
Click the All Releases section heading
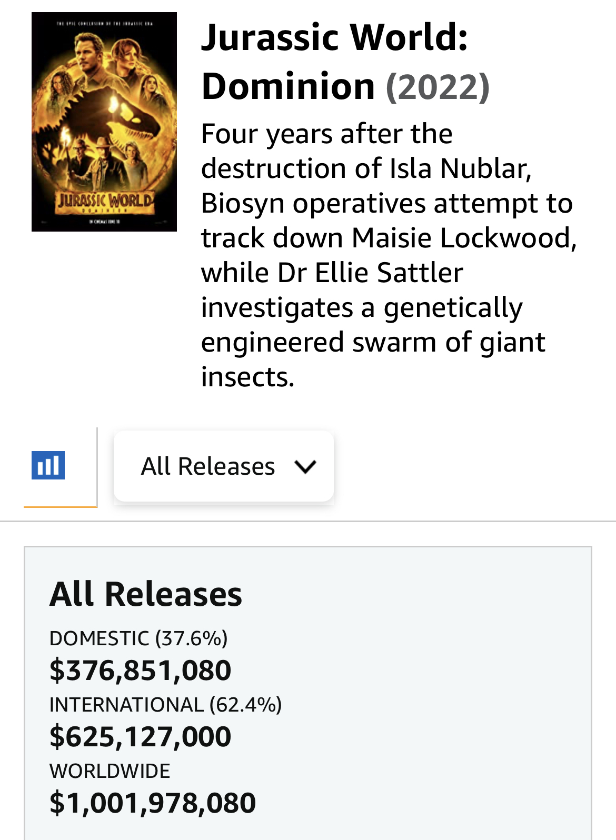tap(146, 594)
